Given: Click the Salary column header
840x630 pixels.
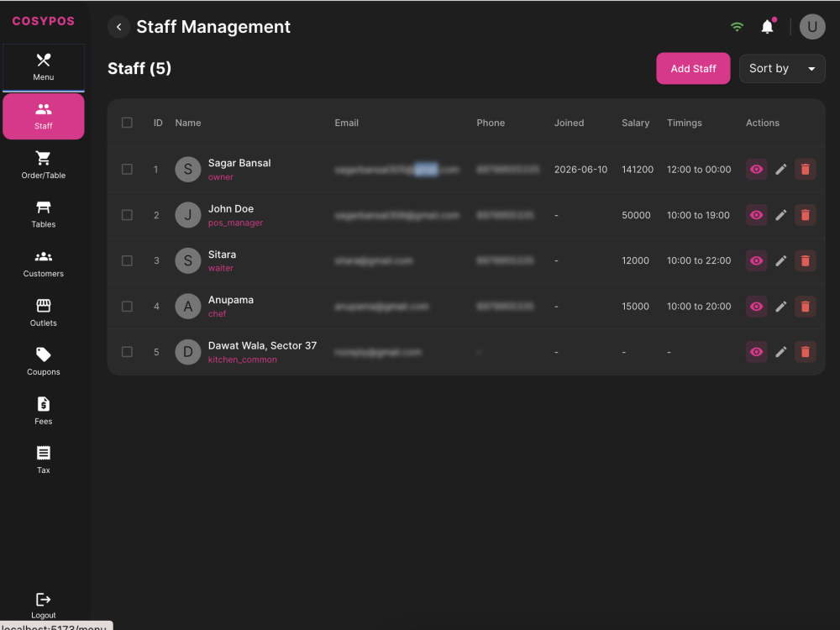Looking at the screenshot, I should tap(635, 123).
